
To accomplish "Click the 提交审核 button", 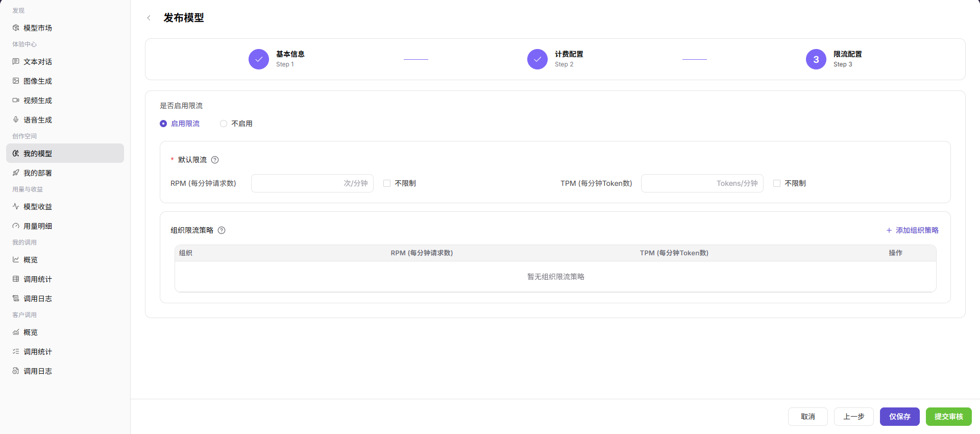I will [949, 417].
